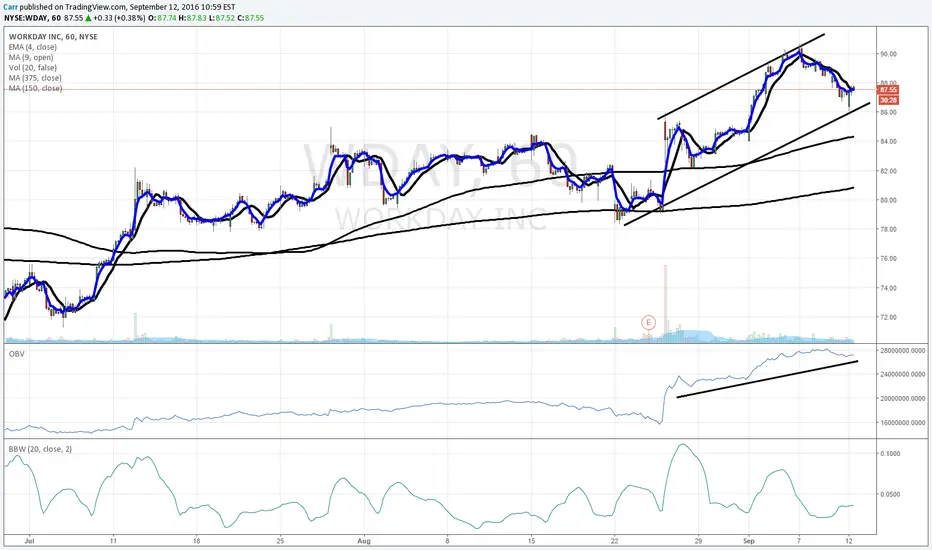Click the O:87.74 open value in header
Image resolution: width=932 pixels, height=550 pixels.
coord(162,18)
